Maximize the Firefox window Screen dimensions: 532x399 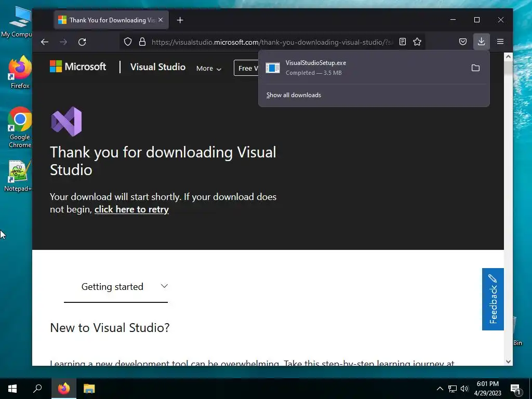click(x=477, y=20)
